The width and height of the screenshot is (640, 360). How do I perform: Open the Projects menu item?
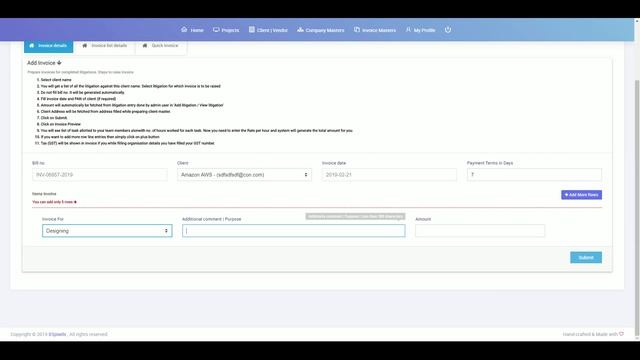(226, 30)
